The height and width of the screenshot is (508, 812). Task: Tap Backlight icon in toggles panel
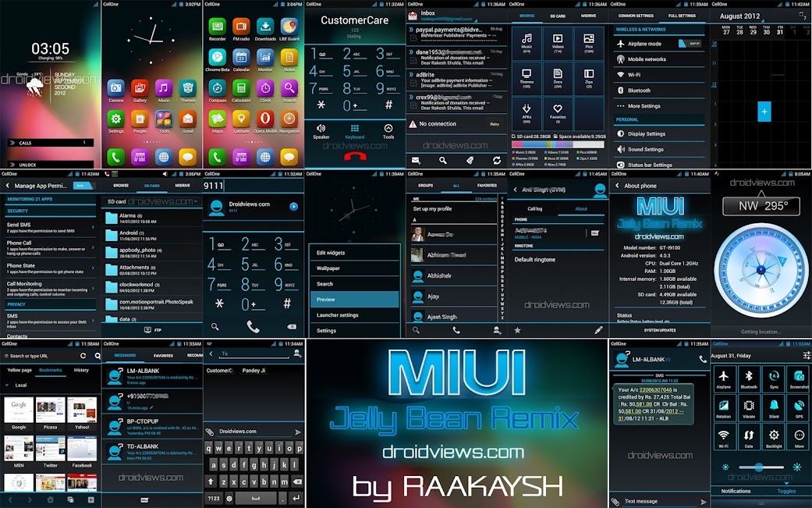pos(774,438)
